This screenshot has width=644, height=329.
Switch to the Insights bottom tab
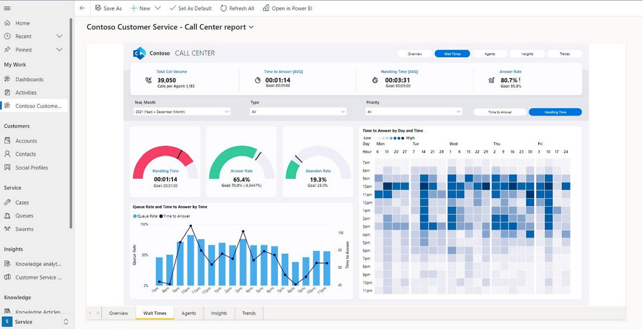click(x=219, y=313)
